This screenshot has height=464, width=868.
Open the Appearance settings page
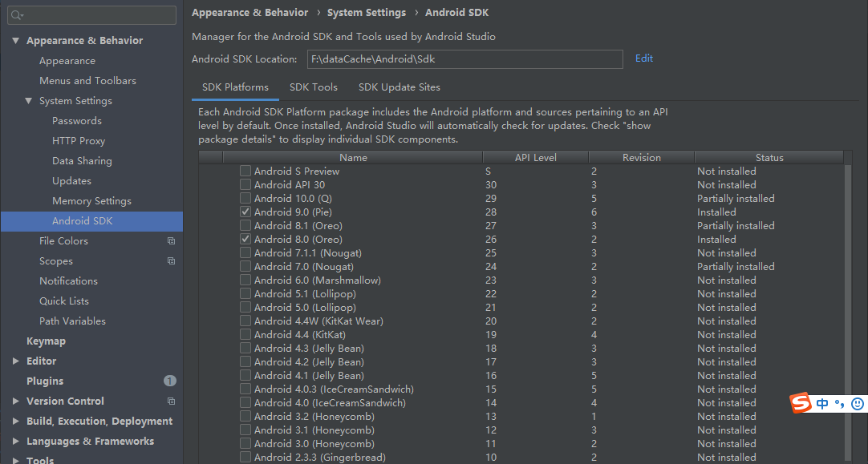pyautogui.click(x=67, y=61)
